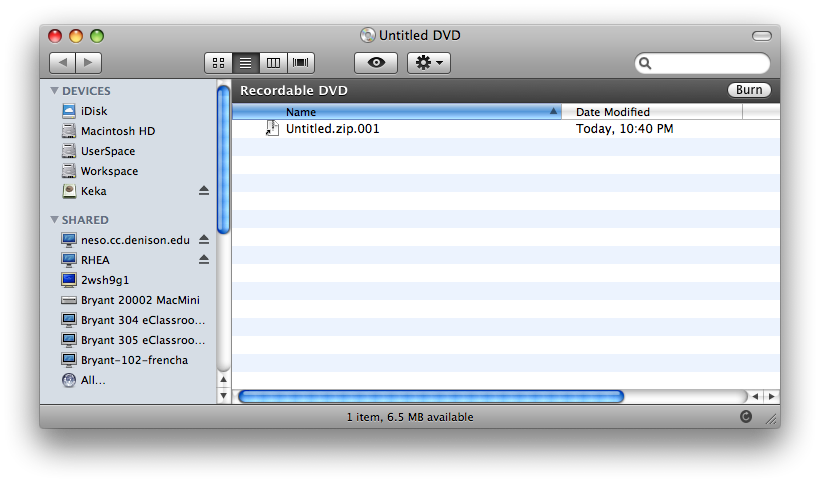Screen dimensions: 820x483
Task: Reverse sort using Name column arrow
Action: [553, 111]
